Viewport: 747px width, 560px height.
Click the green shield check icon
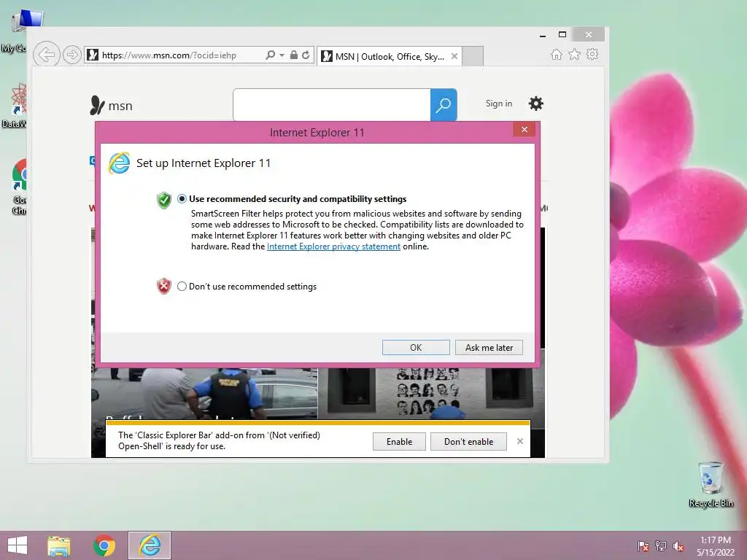coord(164,200)
